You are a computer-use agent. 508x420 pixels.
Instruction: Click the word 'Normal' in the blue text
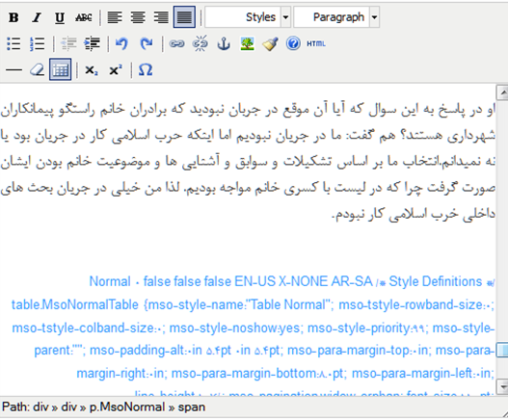(110, 281)
